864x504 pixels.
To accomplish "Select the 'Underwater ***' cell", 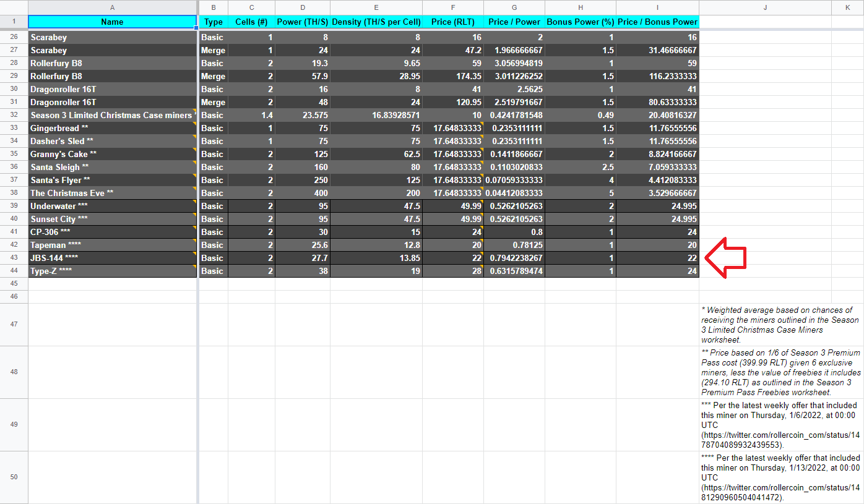I will [112, 206].
